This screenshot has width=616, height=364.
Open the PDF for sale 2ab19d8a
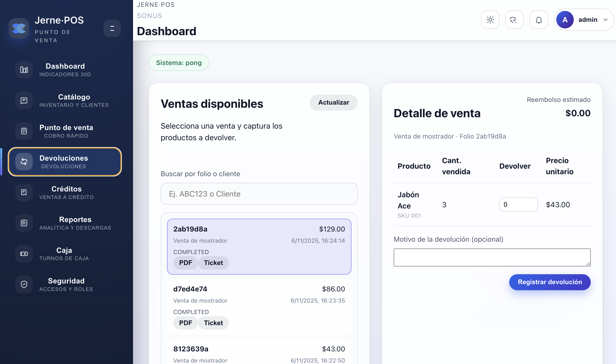185,263
